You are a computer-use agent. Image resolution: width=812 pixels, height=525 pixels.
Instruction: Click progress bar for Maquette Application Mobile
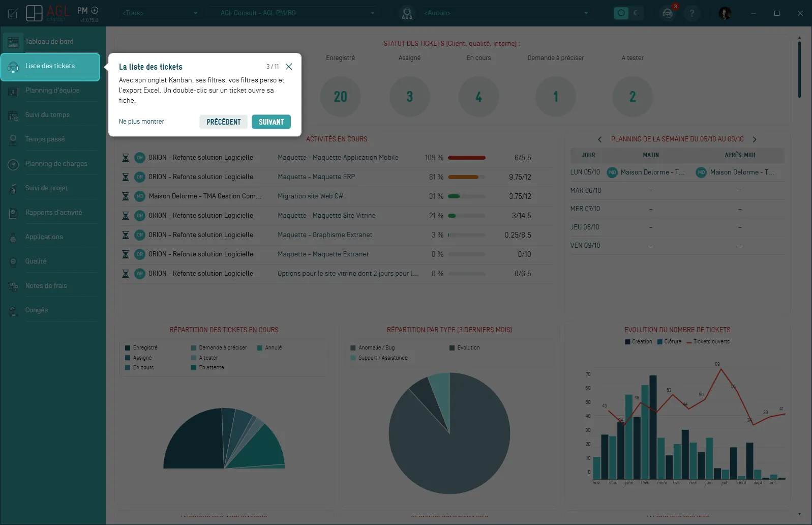tap(467, 158)
